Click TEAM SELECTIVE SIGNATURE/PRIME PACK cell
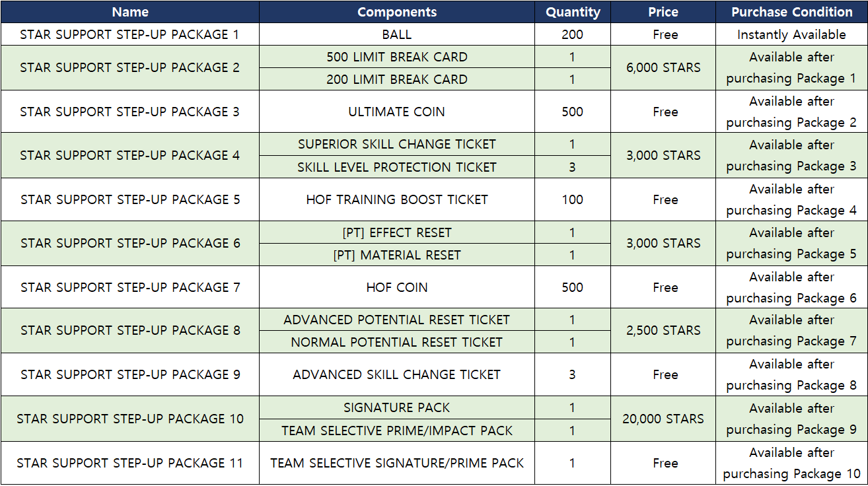The height and width of the screenshot is (486, 868). coord(396,463)
